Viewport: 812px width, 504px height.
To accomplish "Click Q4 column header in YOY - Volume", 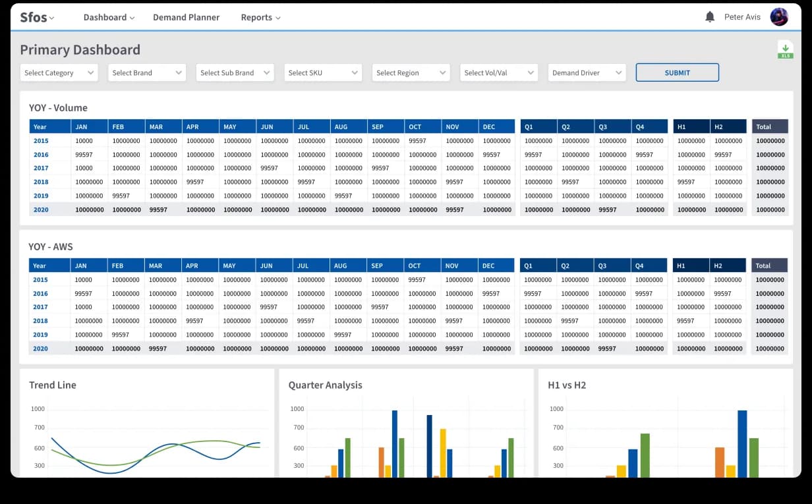I will click(x=650, y=126).
